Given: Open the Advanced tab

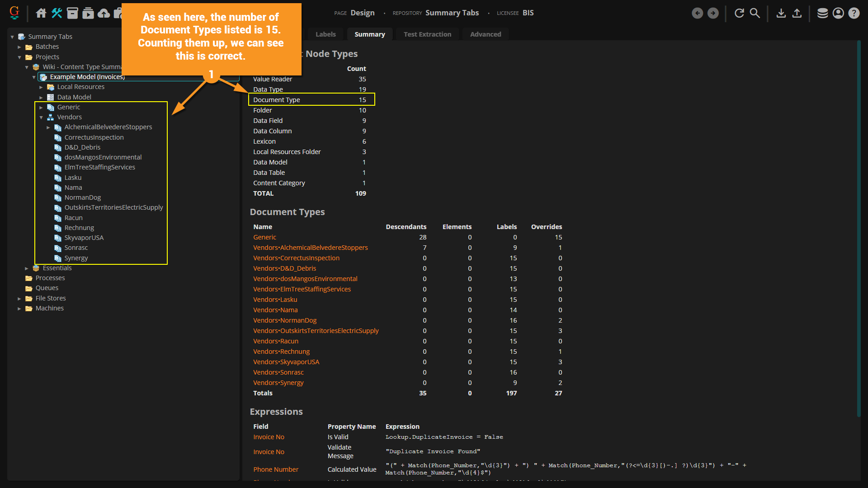Looking at the screenshot, I should [485, 34].
